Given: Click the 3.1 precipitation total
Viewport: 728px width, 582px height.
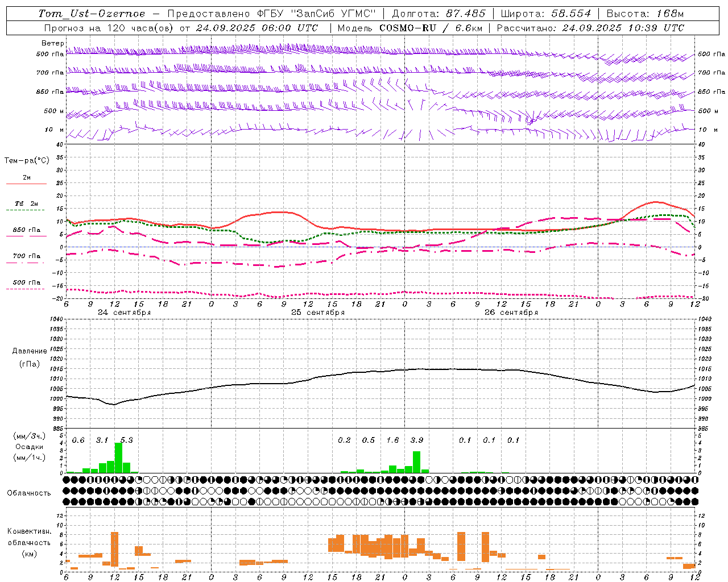Looking at the screenshot, I should click(102, 440).
